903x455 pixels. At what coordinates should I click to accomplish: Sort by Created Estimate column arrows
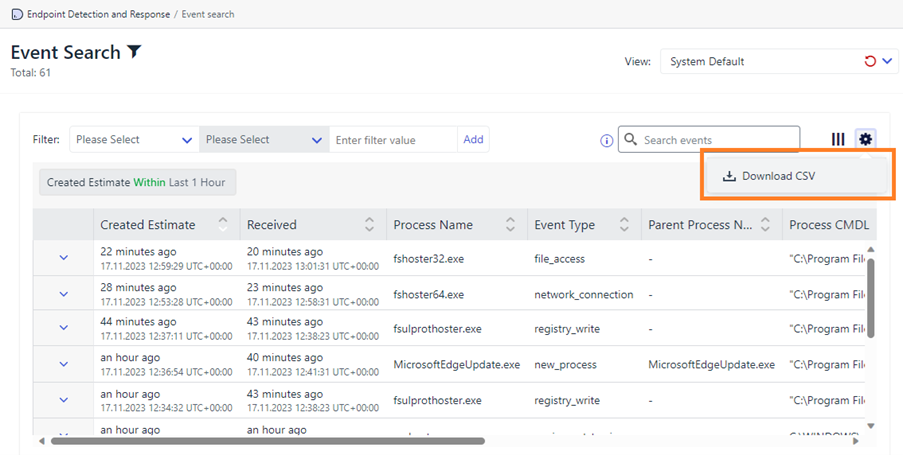point(223,225)
